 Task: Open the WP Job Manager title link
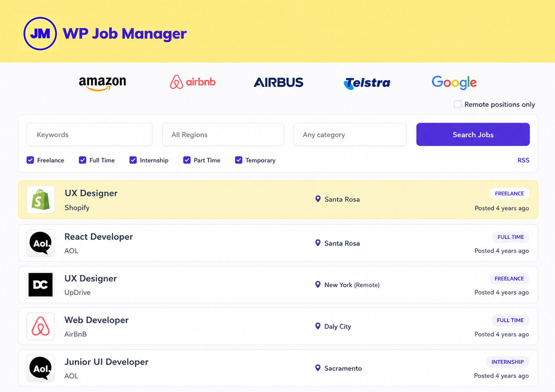pyautogui.click(x=125, y=33)
